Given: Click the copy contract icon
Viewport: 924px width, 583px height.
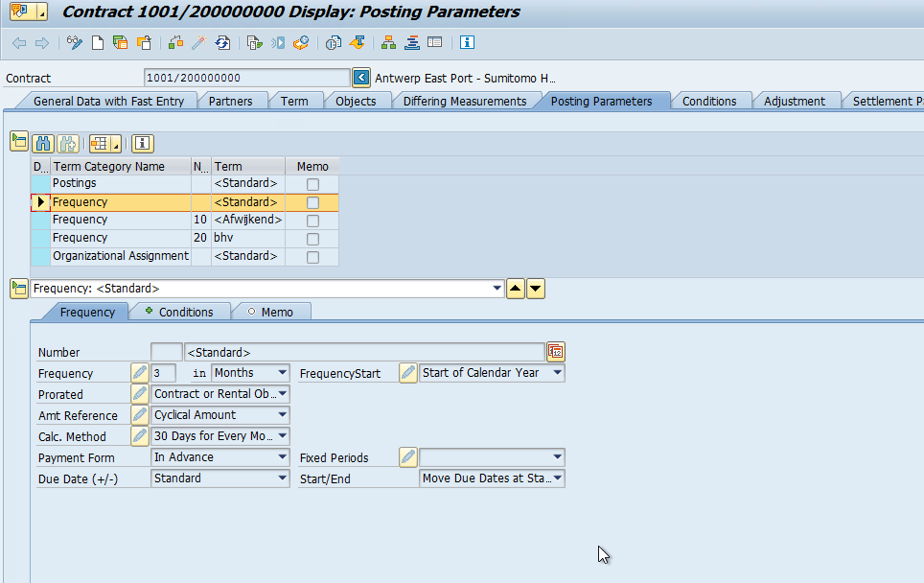Looking at the screenshot, I should click(x=144, y=42).
